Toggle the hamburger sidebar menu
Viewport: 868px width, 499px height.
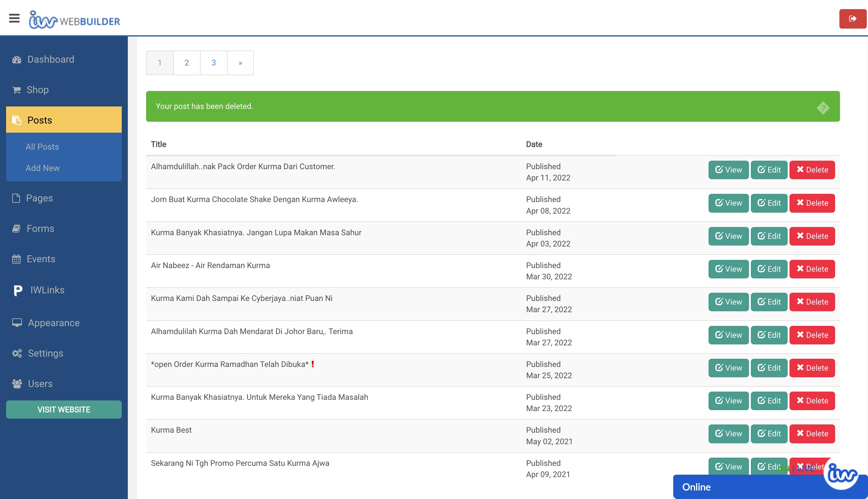coord(14,18)
